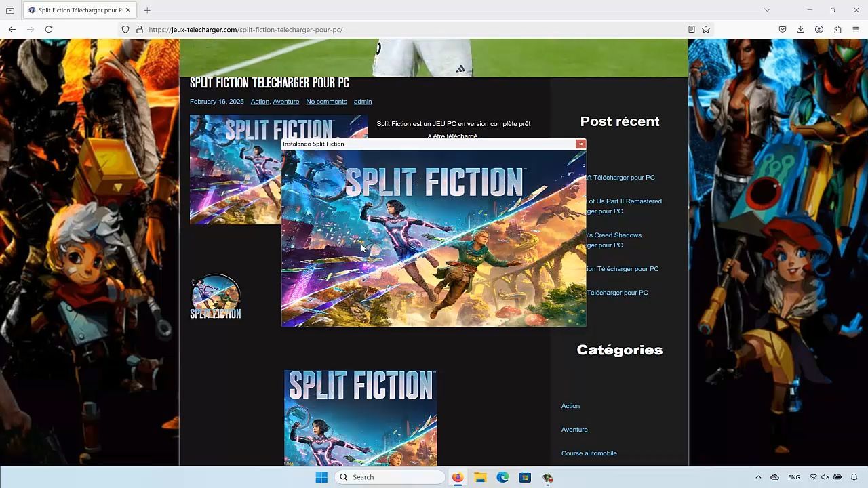Open the Firefox account profile icon
This screenshot has height=488, width=868.
click(819, 29)
